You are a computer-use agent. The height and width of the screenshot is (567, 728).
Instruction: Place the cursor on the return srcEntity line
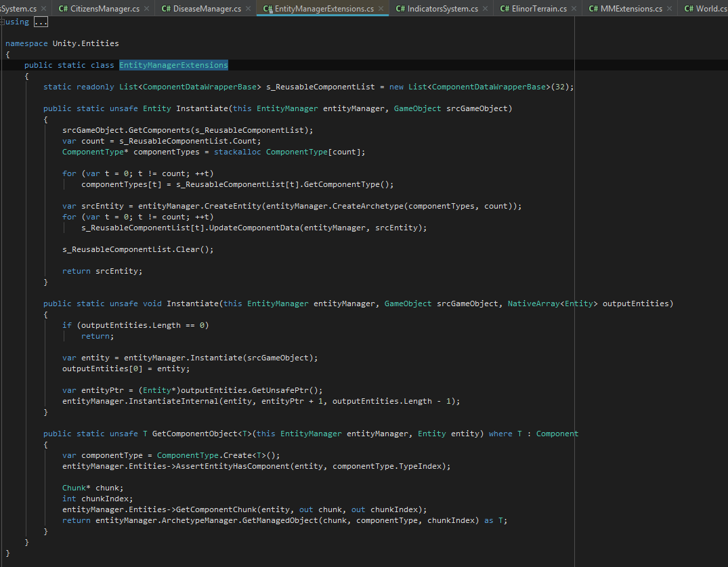click(x=102, y=270)
